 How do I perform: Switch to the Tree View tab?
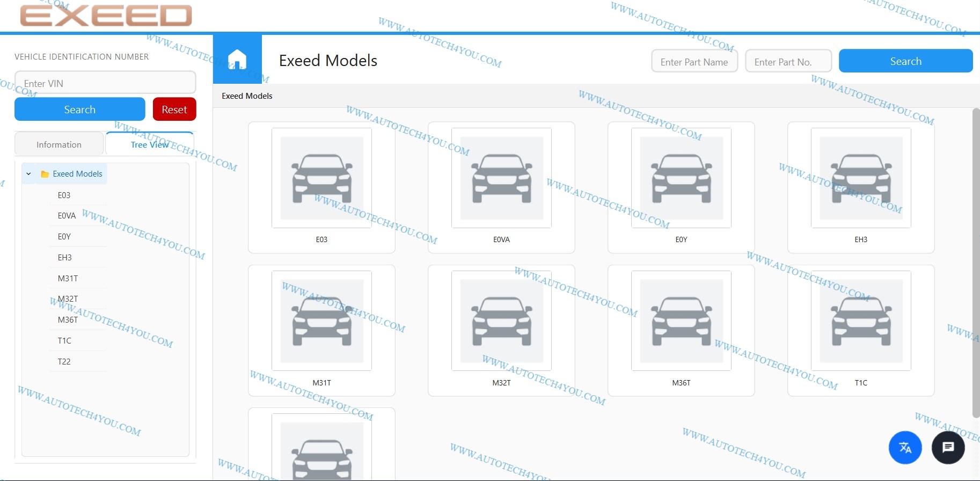(150, 144)
